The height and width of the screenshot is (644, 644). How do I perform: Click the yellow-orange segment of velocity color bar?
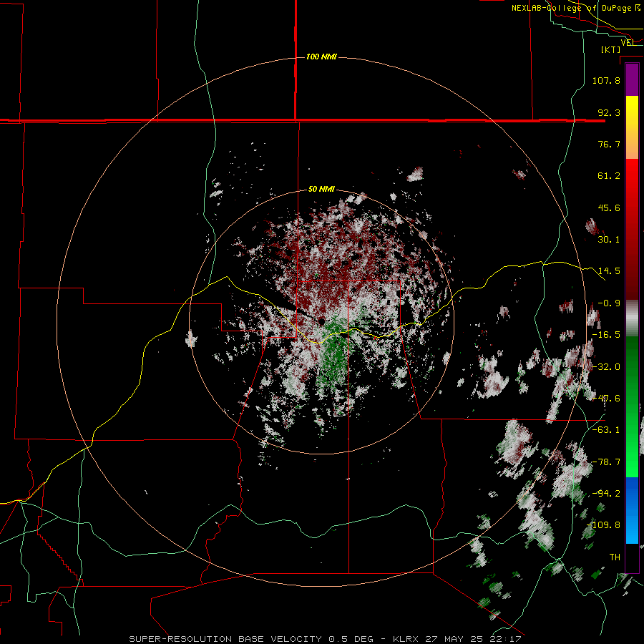pyautogui.click(x=632, y=127)
